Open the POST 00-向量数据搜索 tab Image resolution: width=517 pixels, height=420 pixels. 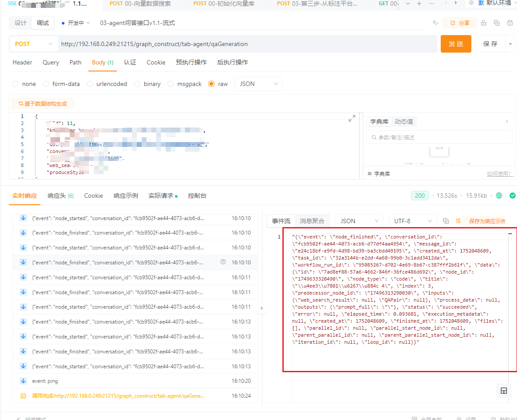coord(140,4)
